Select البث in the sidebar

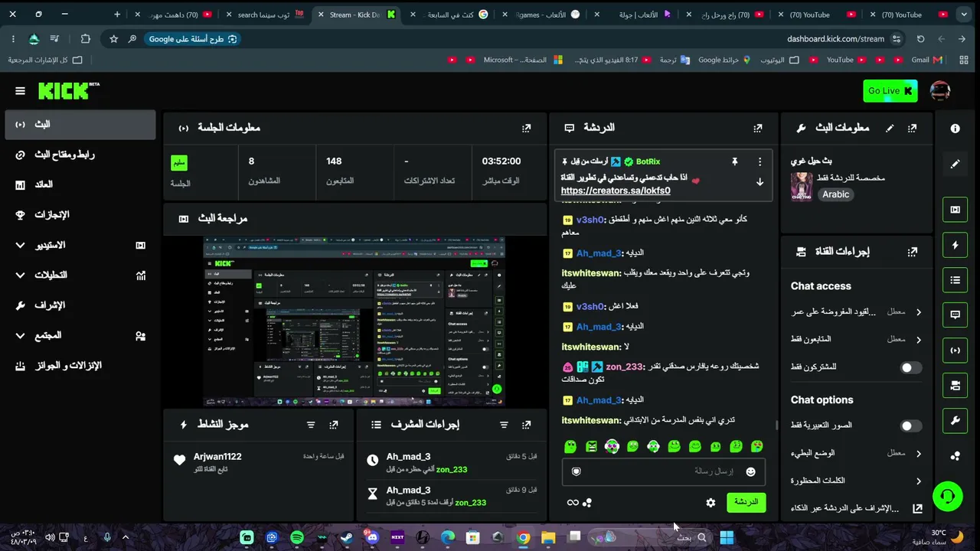(80, 124)
